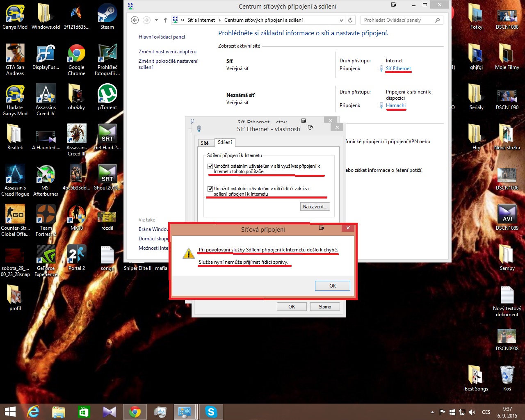Click the Internet Explorer taskbar icon
The height and width of the screenshot is (420, 525).
coord(33,412)
